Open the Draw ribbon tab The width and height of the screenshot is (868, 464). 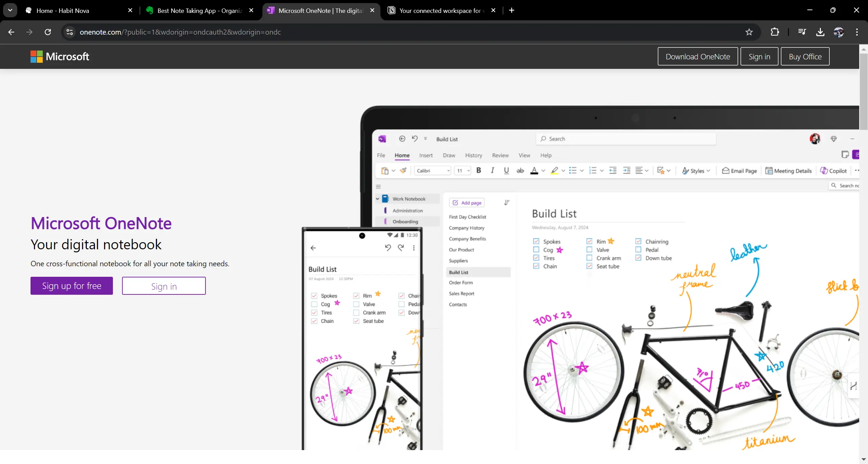449,155
